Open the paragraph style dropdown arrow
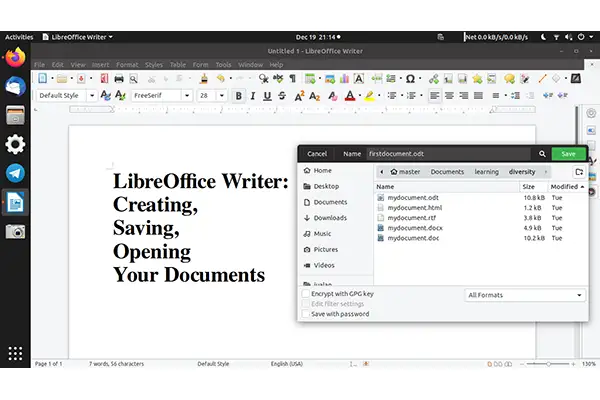Image resolution: width=600 pixels, height=400 pixels. click(92, 96)
